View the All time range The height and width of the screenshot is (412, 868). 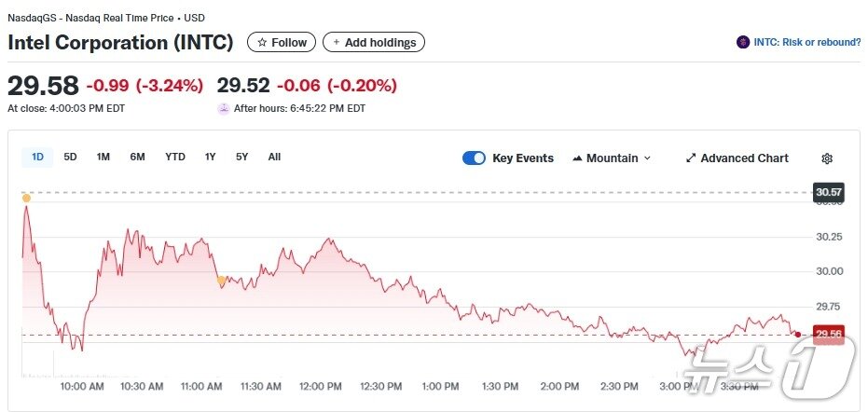(x=274, y=157)
